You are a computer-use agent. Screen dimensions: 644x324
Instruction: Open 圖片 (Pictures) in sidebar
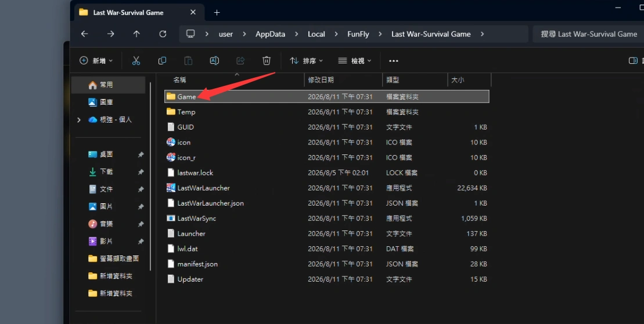pos(109,207)
